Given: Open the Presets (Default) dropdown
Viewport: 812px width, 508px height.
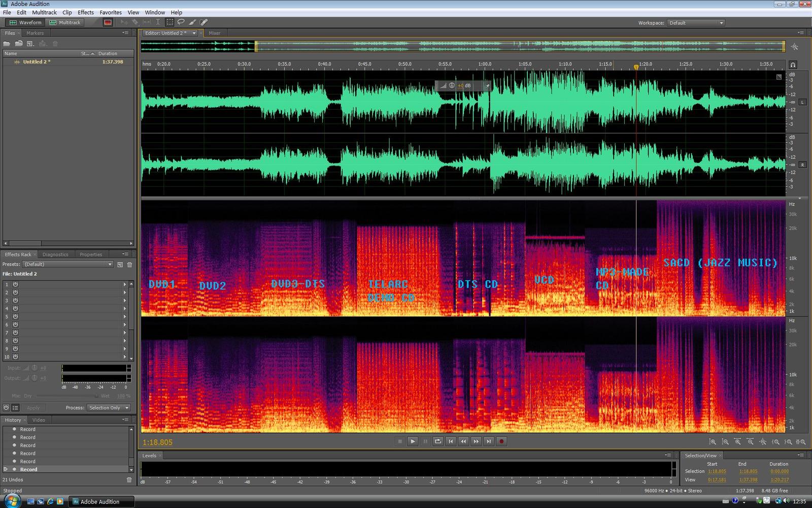Looking at the screenshot, I should tap(67, 264).
